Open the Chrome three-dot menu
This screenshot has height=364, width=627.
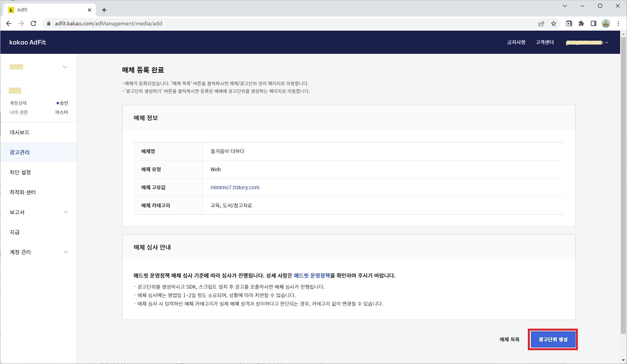click(618, 23)
